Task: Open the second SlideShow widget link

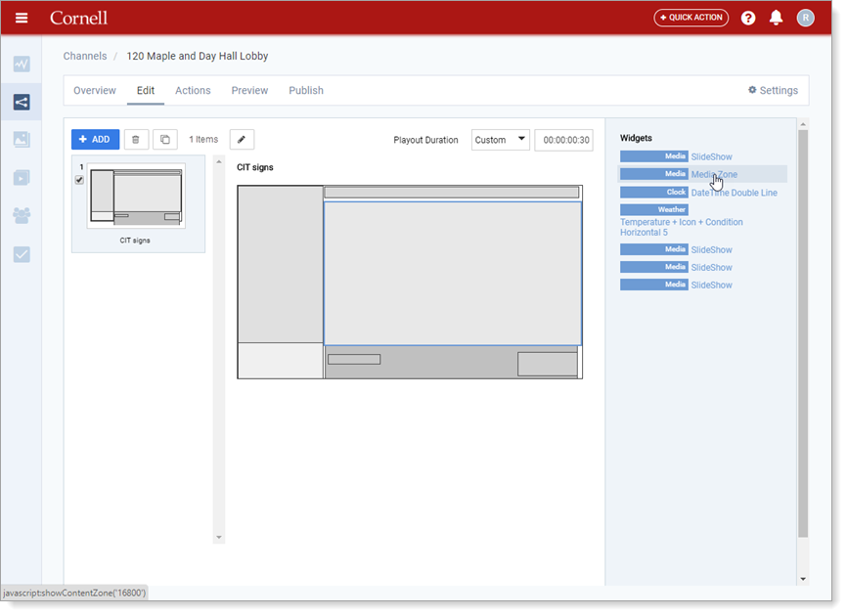Action: (711, 250)
